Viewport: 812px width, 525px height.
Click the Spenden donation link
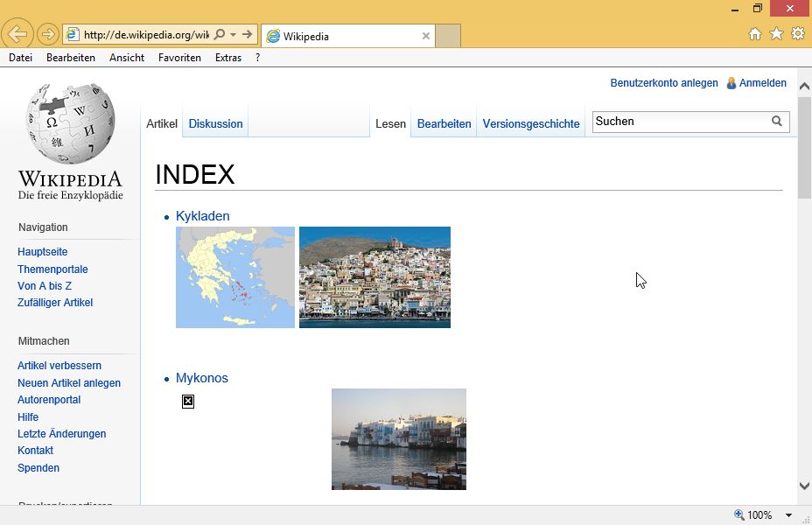(38, 468)
